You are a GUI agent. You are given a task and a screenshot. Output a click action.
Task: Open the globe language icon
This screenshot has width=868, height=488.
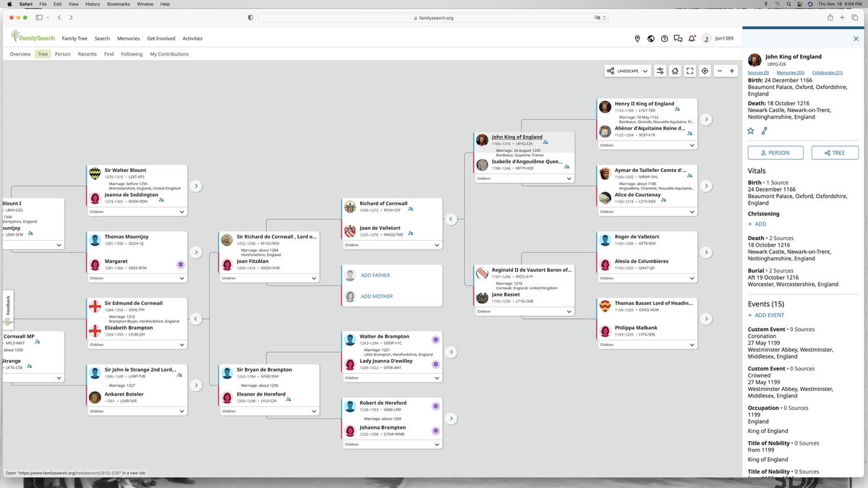tap(651, 38)
